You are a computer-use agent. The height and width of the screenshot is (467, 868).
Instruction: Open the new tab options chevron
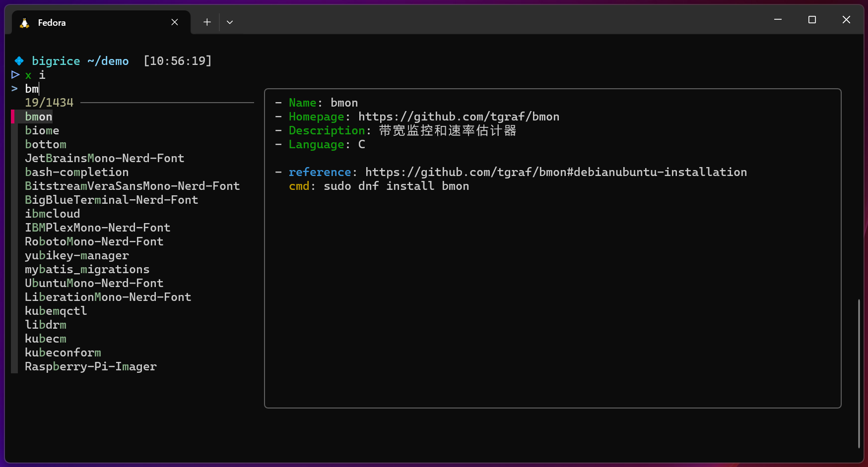[229, 22]
